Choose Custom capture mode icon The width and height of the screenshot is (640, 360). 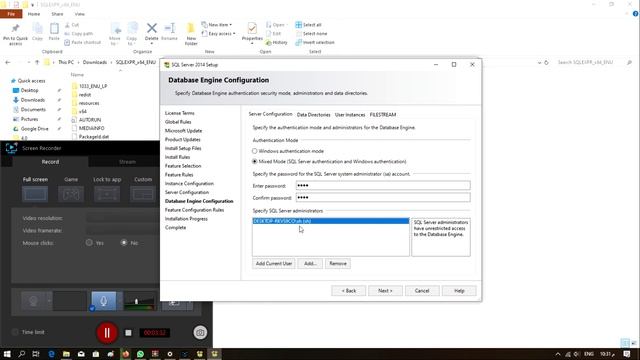pos(143,194)
